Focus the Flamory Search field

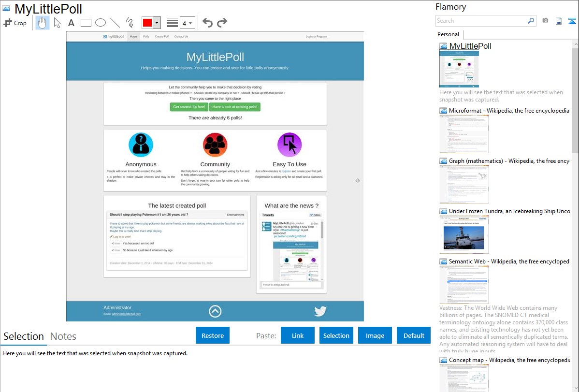point(481,21)
